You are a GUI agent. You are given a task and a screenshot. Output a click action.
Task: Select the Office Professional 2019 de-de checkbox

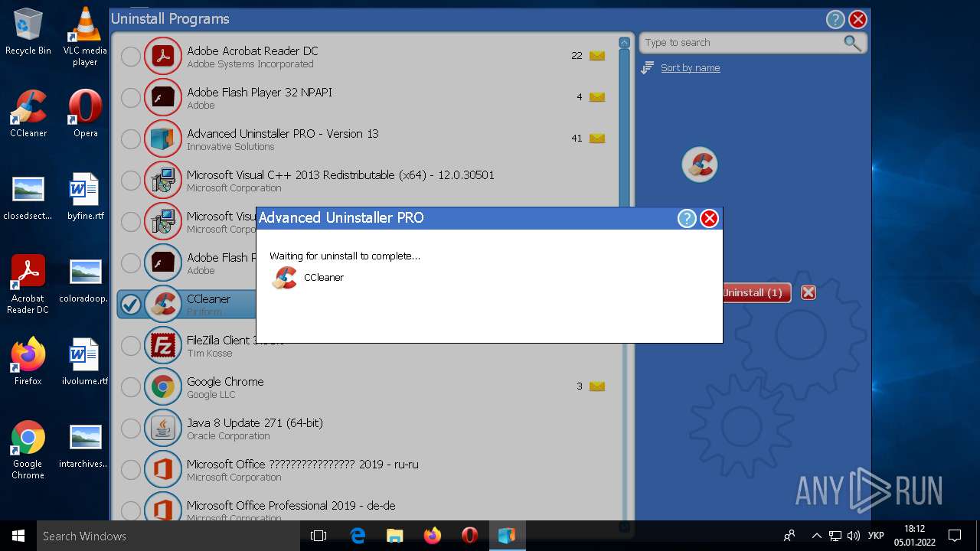tap(131, 510)
